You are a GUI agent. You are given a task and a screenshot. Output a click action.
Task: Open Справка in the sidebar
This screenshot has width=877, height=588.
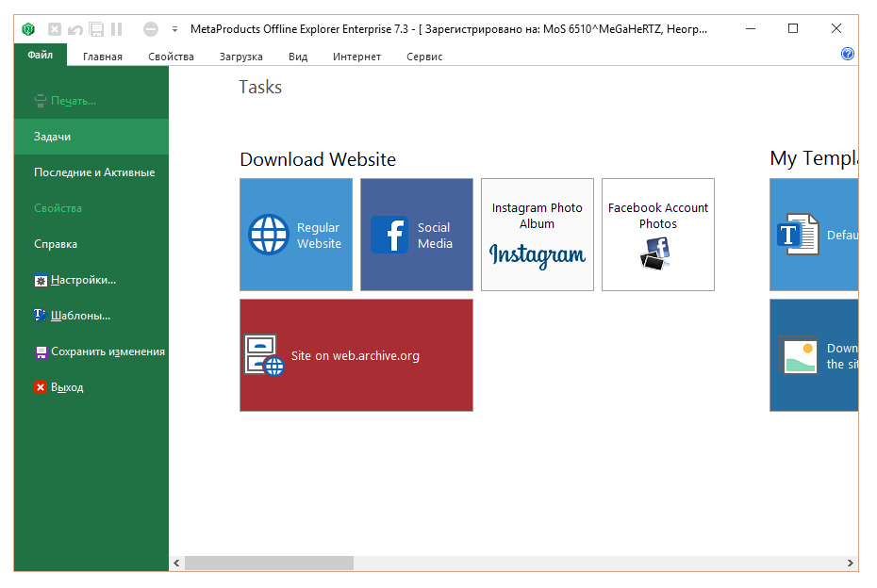click(x=91, y=244)
